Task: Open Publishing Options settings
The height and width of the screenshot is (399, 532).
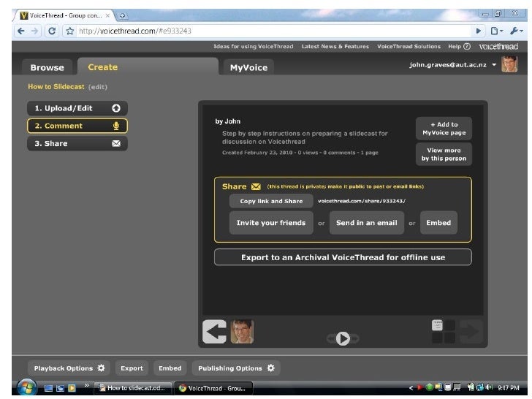Action: pos(235,368)
